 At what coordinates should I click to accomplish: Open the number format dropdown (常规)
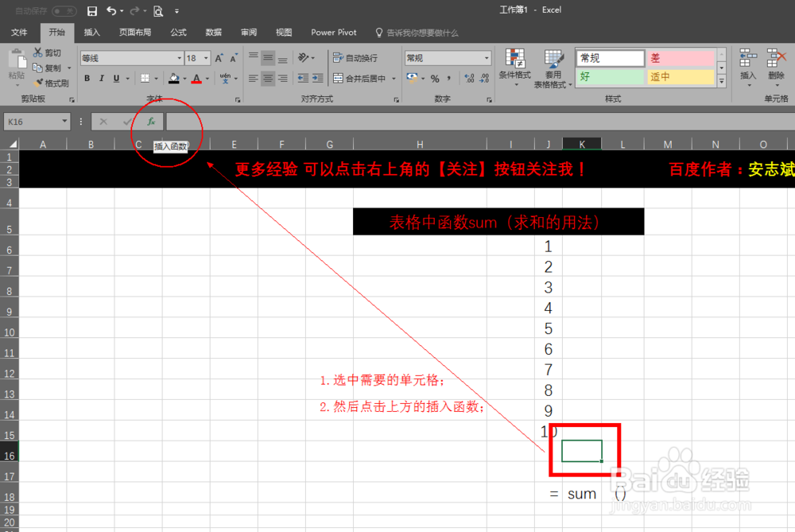(487, 58)
